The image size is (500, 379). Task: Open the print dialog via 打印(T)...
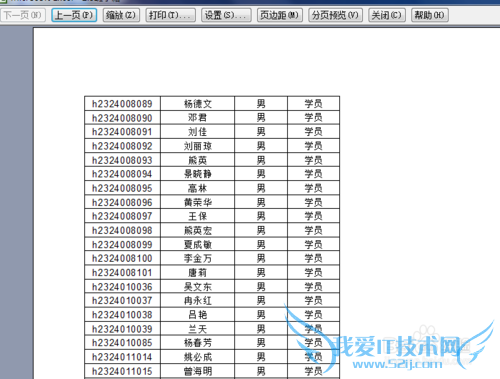coord(170,15)
